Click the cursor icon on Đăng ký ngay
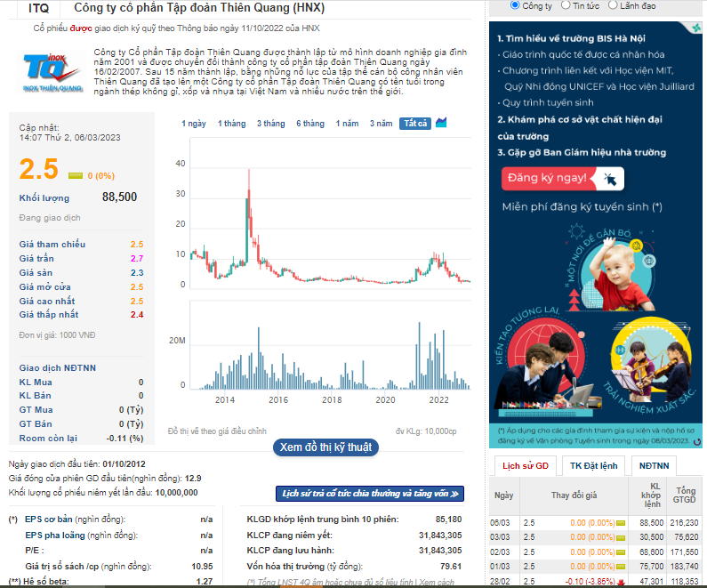This screenshot has width=707, height=588. pyautogui.click(x=609, y=179)
